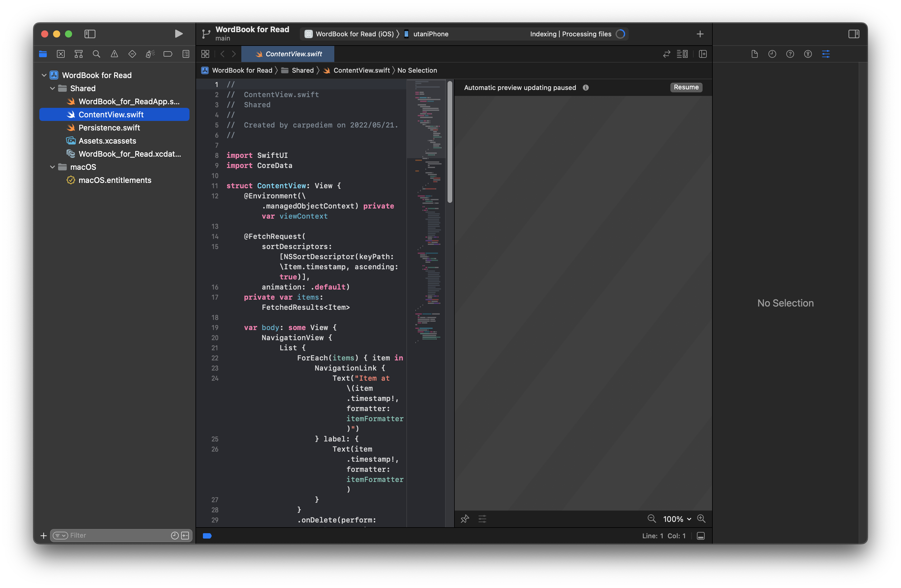Screen dimensions: 901x588
Task: Go forward in editor history
Action: (234, 54)
